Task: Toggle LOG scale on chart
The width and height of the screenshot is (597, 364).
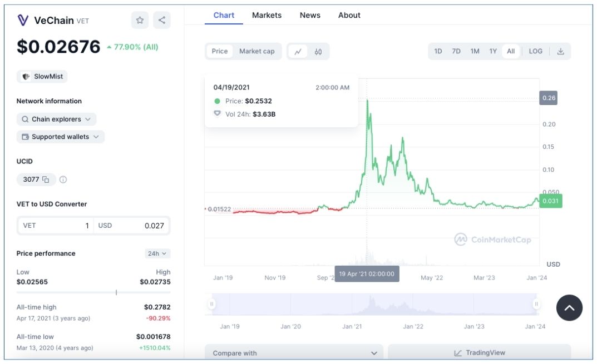Action: pyautogui.click(x=535, y=51)
